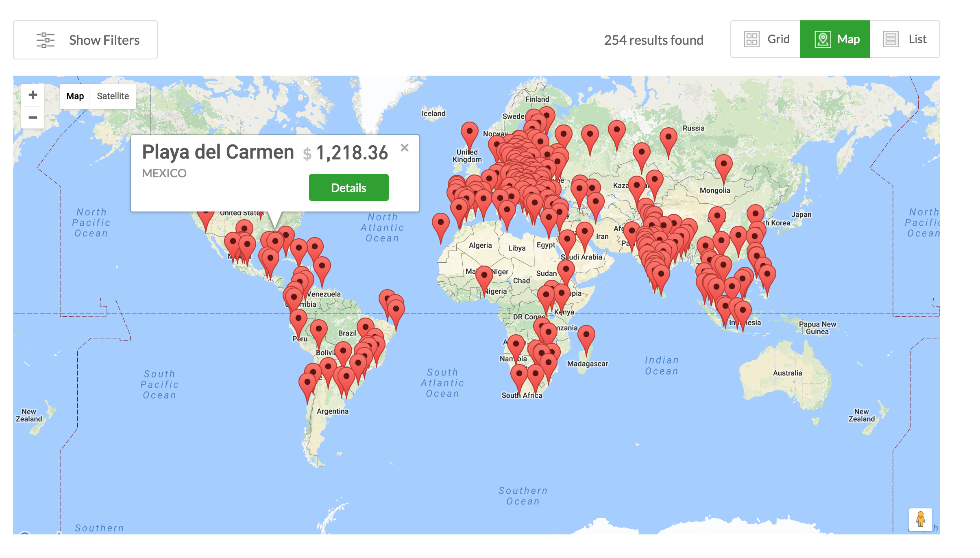Zoom in with the plus button

(33, 95)
